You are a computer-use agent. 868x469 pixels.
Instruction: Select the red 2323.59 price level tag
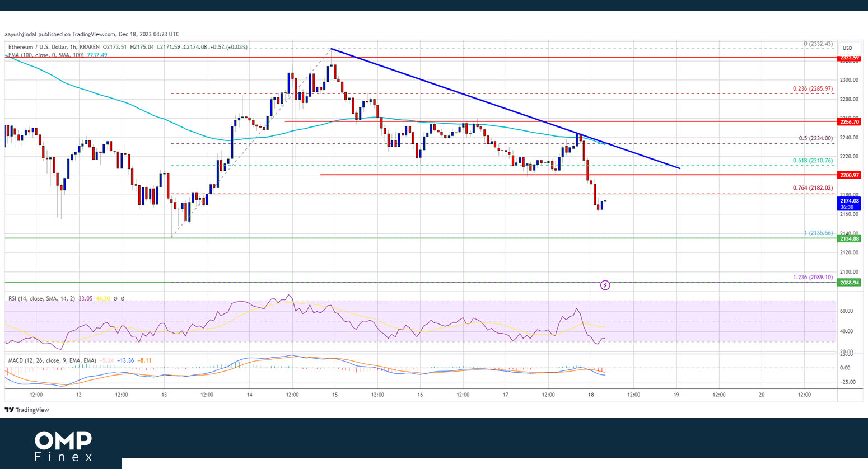[x=849, y=58]
